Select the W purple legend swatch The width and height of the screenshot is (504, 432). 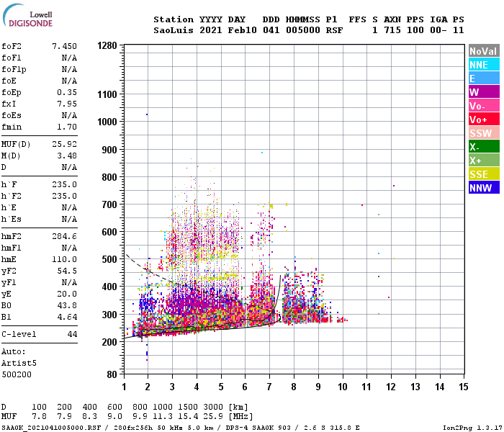pyautogui.click(x=484, y=92)
